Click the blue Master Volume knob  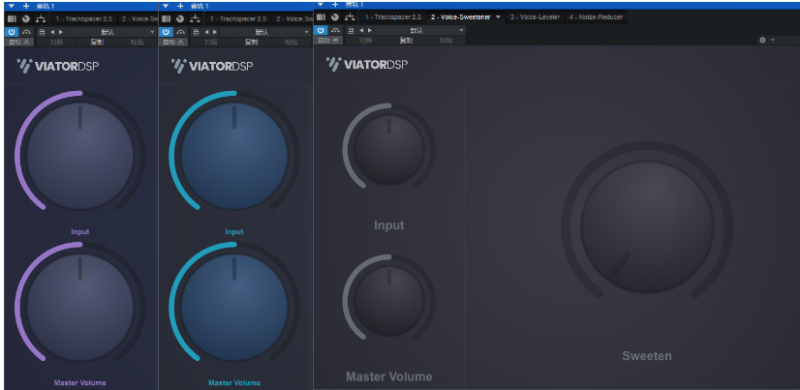click(234, 307)
